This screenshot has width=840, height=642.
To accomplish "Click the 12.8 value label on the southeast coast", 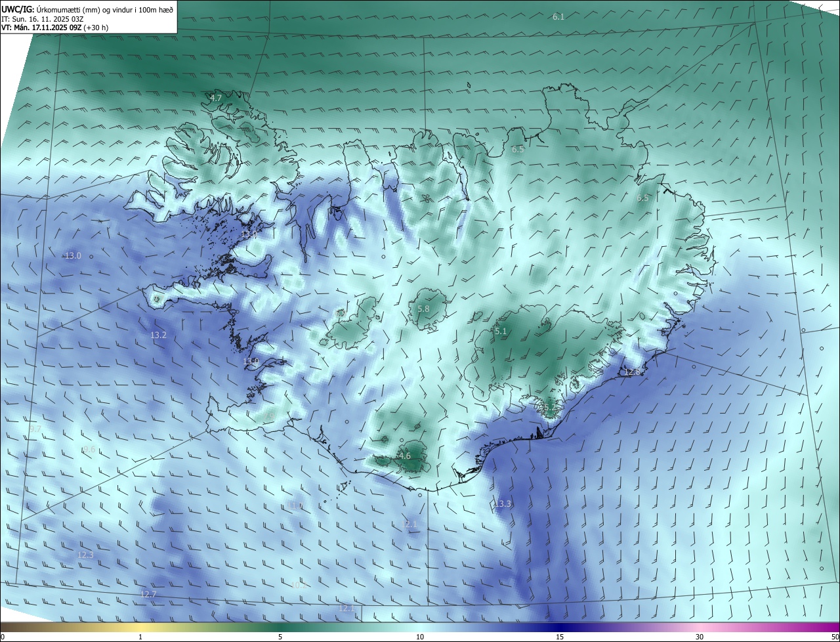I will coord(632,372).
